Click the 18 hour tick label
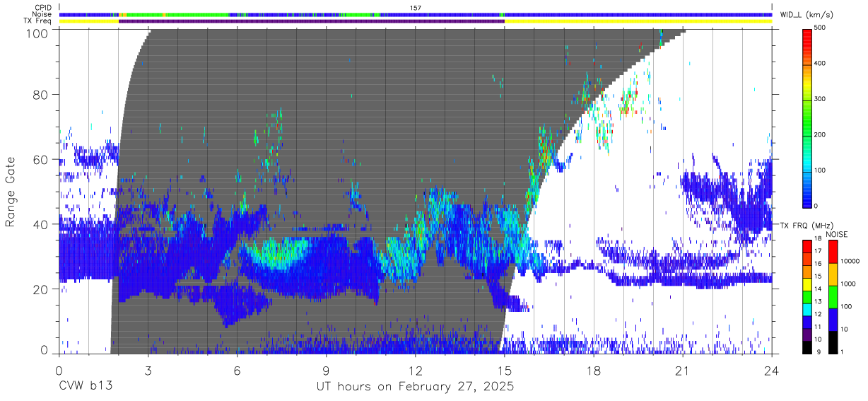The height and width of the screenshot is (401, 868). pos(593,370)
